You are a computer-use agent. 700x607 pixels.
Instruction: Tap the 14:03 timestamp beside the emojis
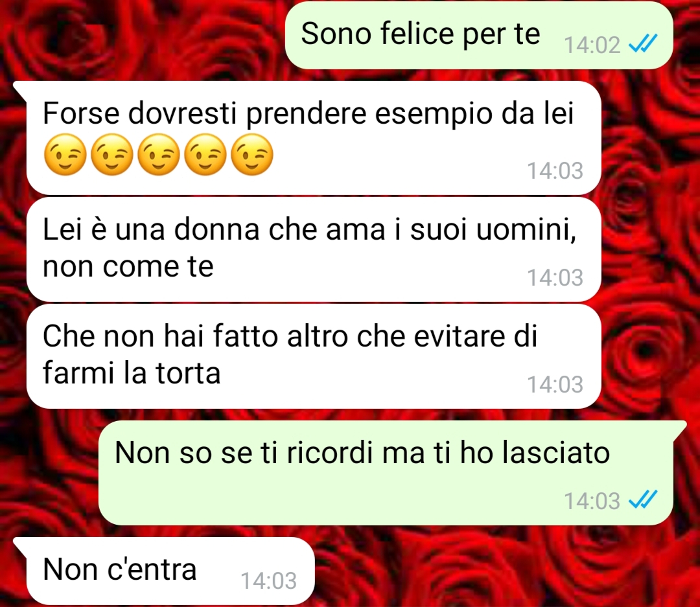[555, 170]
